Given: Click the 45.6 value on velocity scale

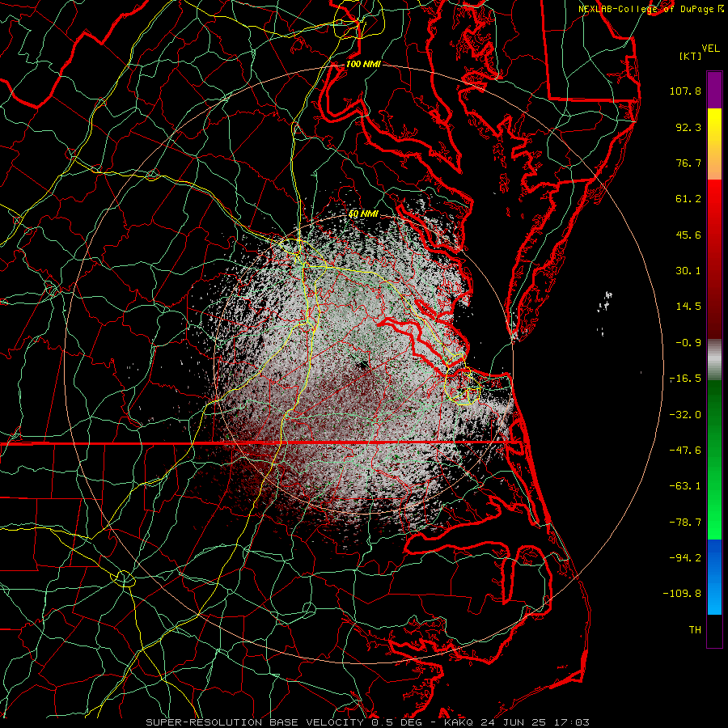Looking at the screenshot, I should click(688, 235).
